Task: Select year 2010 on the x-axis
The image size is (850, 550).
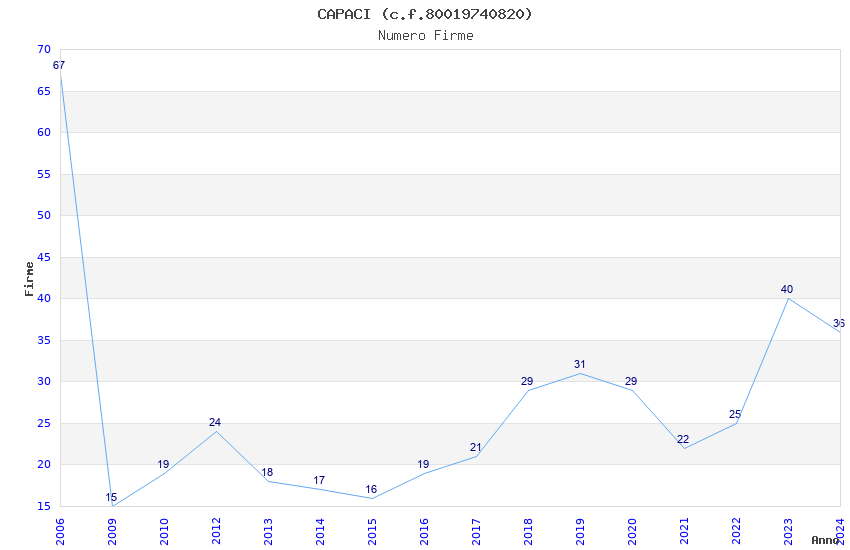Action: [x=164, y=531]
